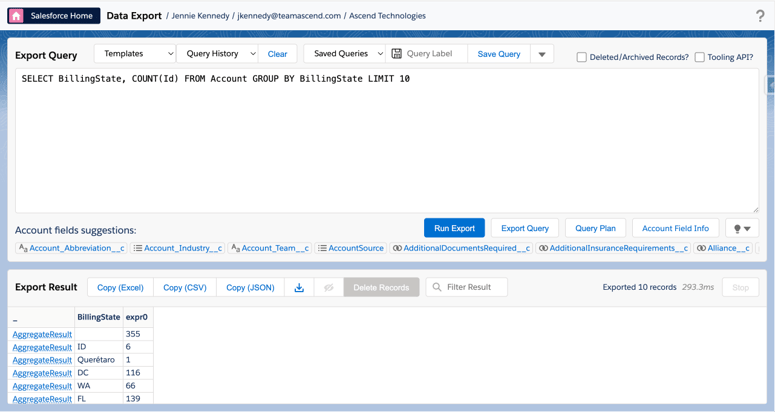The height and width of the screenshot is (412, 775).
Task: Copy results as CSV
Action: [185, 288]
